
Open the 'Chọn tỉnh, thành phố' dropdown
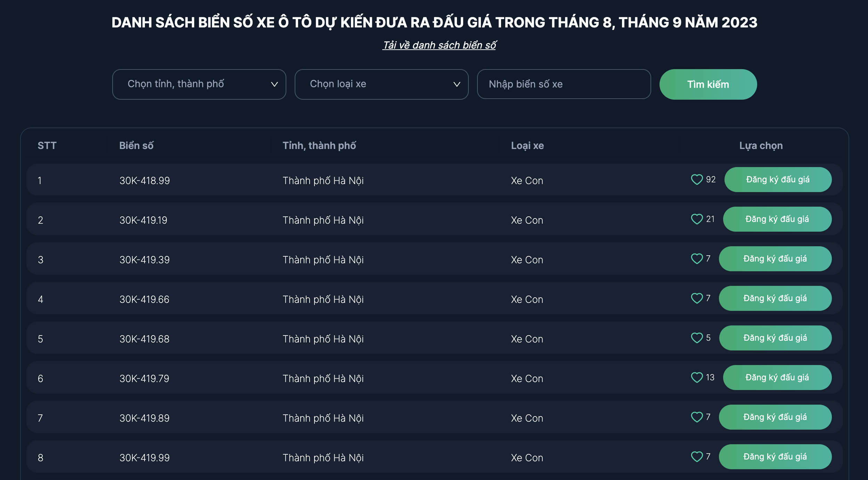pyautogui.click(x=199, y=84)
